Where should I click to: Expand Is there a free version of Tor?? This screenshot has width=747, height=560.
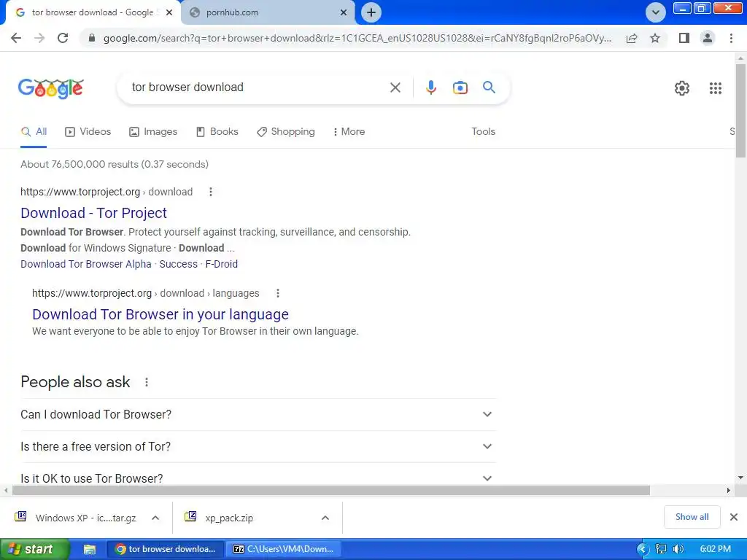(258, 447)
